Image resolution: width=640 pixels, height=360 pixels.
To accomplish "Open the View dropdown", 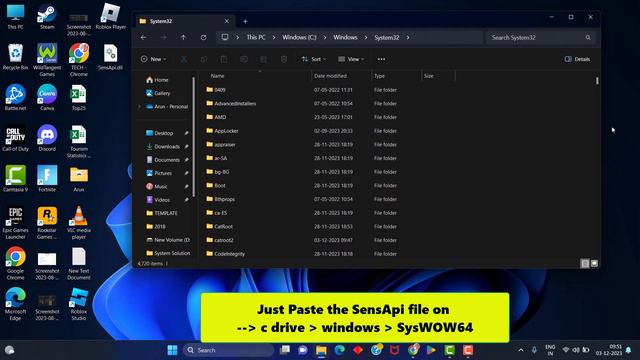I will [x=351, y=59].
